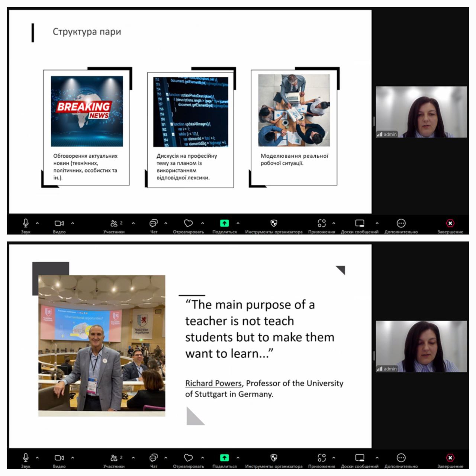Toggle Видео camera in Структура пари window

(59, 226)
